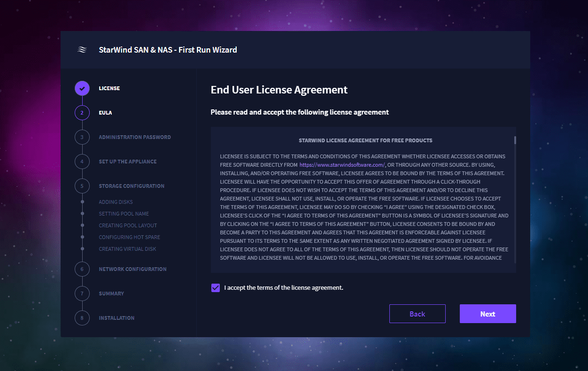The width and height of the screenshot is (588, 371).
Task: Click the Next button
Action: point(488,314)
